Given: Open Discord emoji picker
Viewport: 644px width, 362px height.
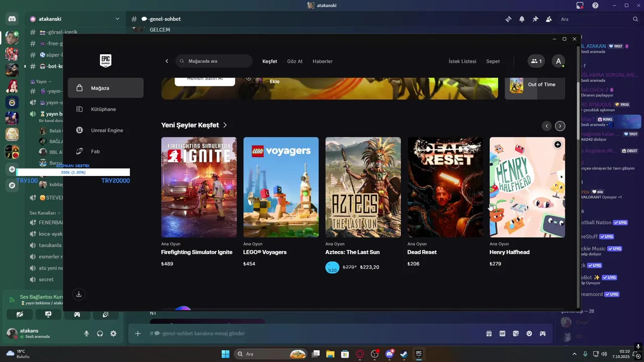Looking at the screenshot, I should click(x=529, y=333).
